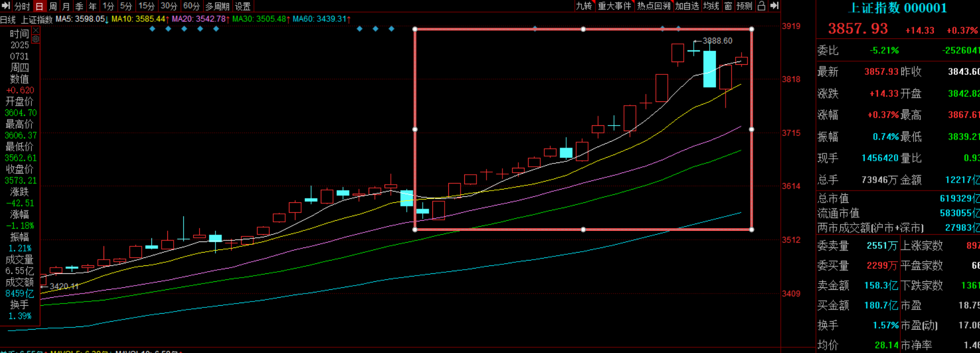Click the top-right corner handle of red rectangle
This screenshot has width=980, height=353.
(752, 29)
